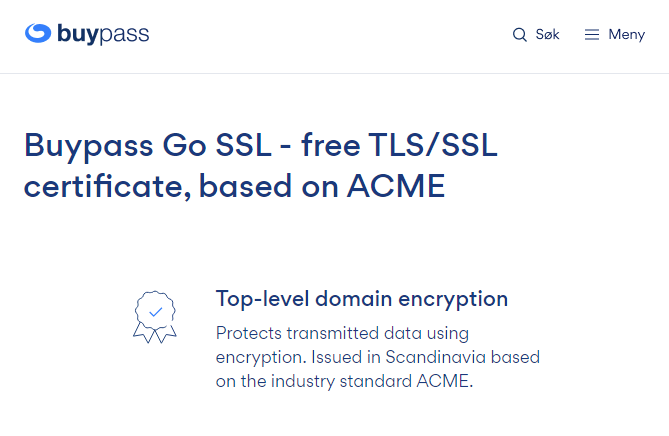The image size is (669, 436).
Task: Click the magnifying glass search icon
Action: [519, 35]
